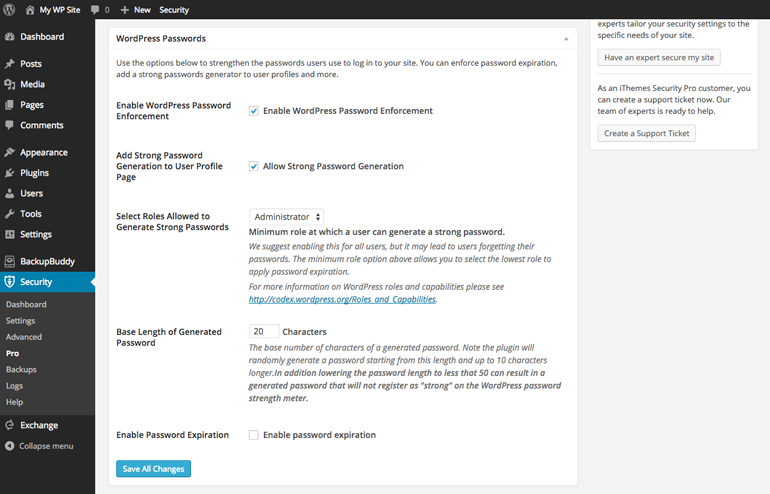The height and width of the screenshot is (494, 770).
Task: Click the BackupBuddy icon in sidebar
Action: coord(9,261)
